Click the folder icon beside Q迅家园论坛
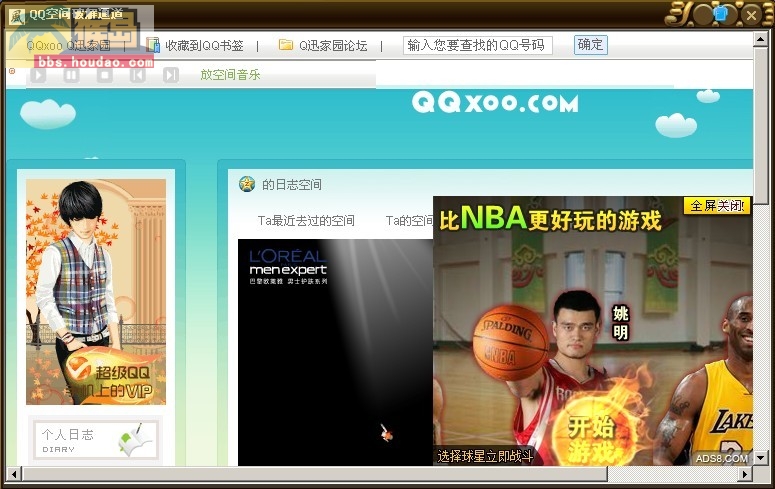This screenshot has width=775, height=489. click(x=286, y=45)
